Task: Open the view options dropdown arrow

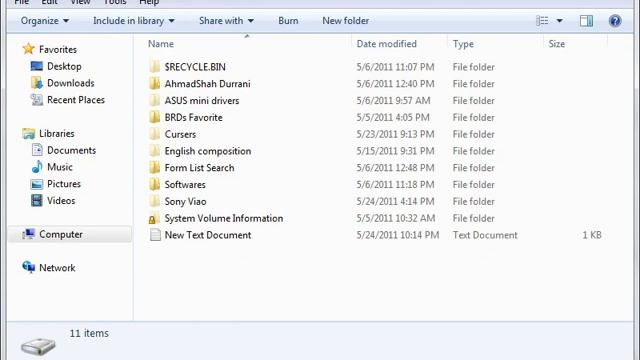Action: (x=560, y=21)
